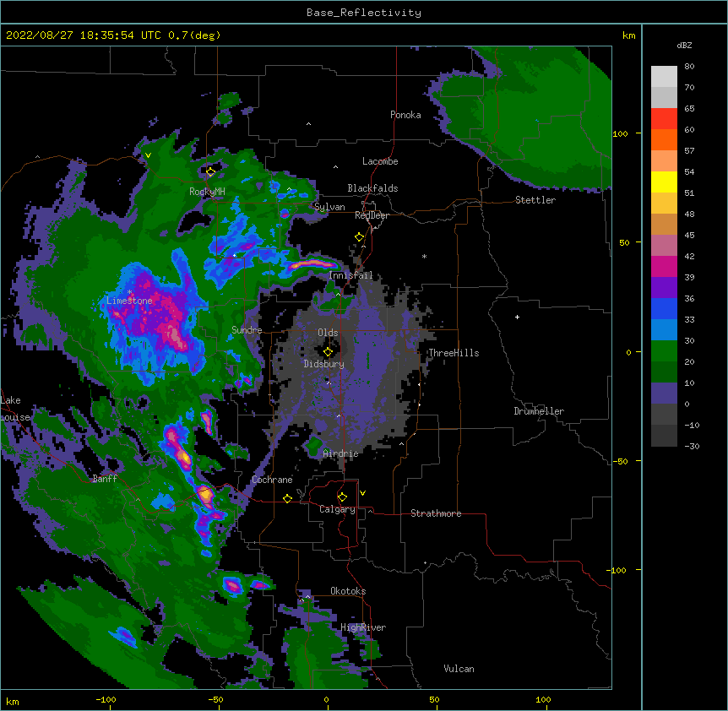Click the yellow V marker northeast of Calgary
The width and height of the screenshot is (728, 711).
point(362,493)
